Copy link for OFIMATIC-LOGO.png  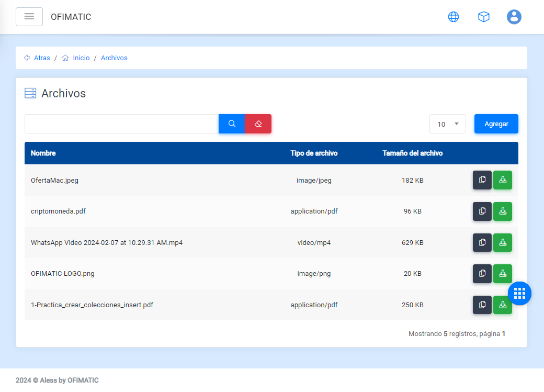pos(482,274)
